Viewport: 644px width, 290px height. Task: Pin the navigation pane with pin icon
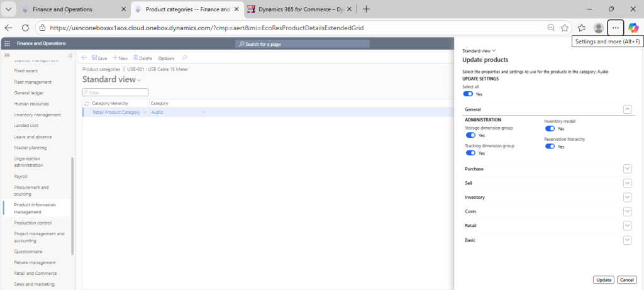[70, 56]
